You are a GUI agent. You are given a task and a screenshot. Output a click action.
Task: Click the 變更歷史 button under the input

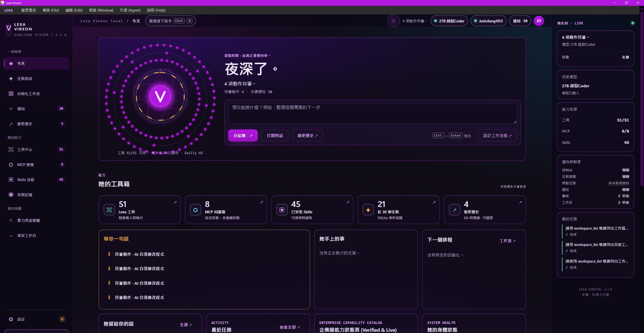pyautogui.click(x=308, y=136)
